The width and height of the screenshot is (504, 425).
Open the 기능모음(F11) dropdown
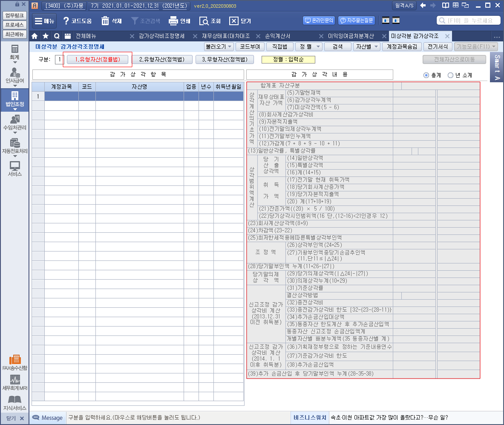pos(476,46)
